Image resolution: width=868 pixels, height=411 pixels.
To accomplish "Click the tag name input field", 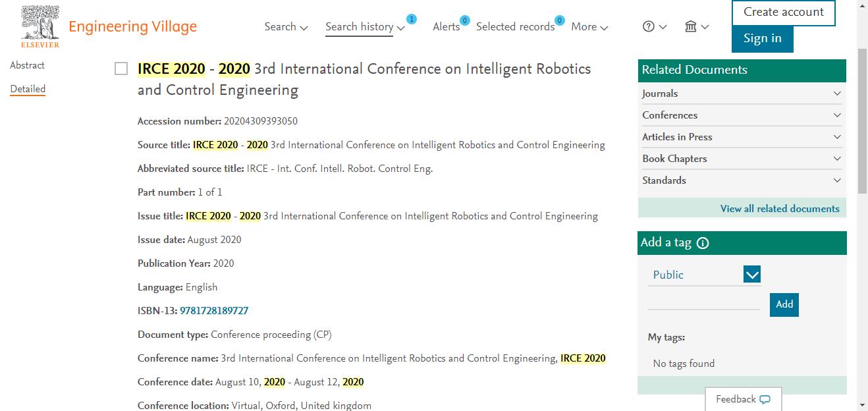I will [703, 302].
